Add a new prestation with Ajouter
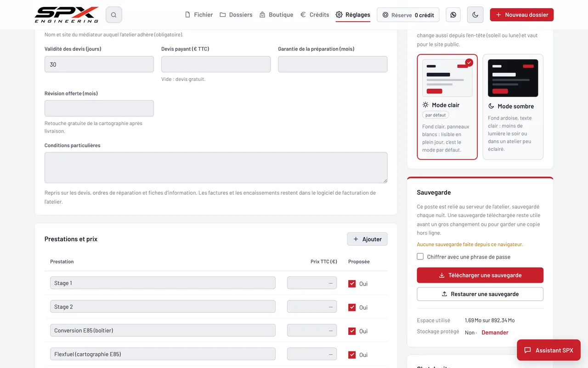Viewport: 588px width, 368px height. [x=367, y=239]
